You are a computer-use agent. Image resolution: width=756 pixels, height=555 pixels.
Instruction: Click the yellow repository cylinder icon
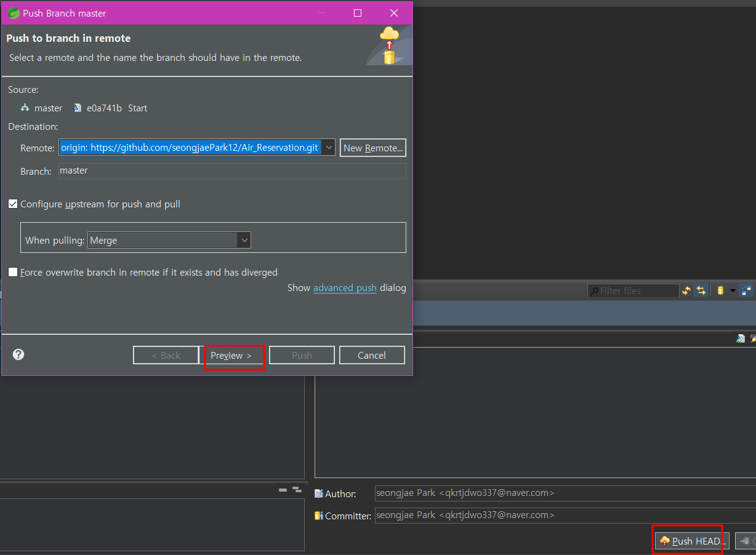720,290
